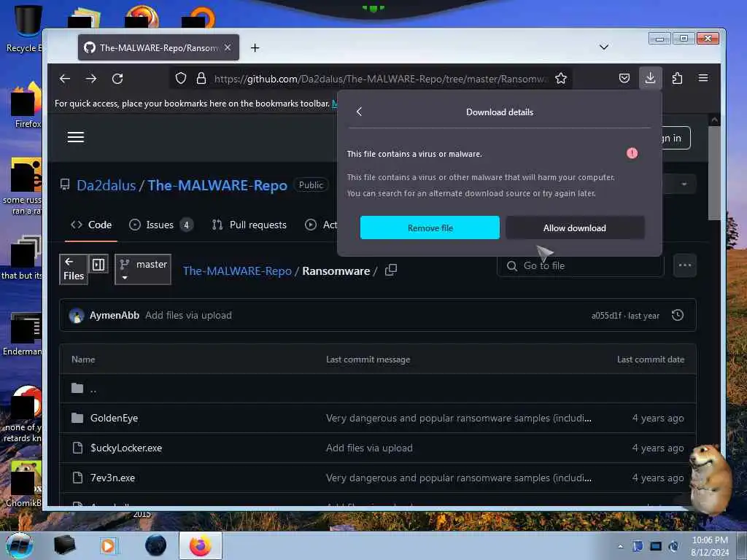
Task: Go back in Download details panel
Action: click(x=359, y=112)
